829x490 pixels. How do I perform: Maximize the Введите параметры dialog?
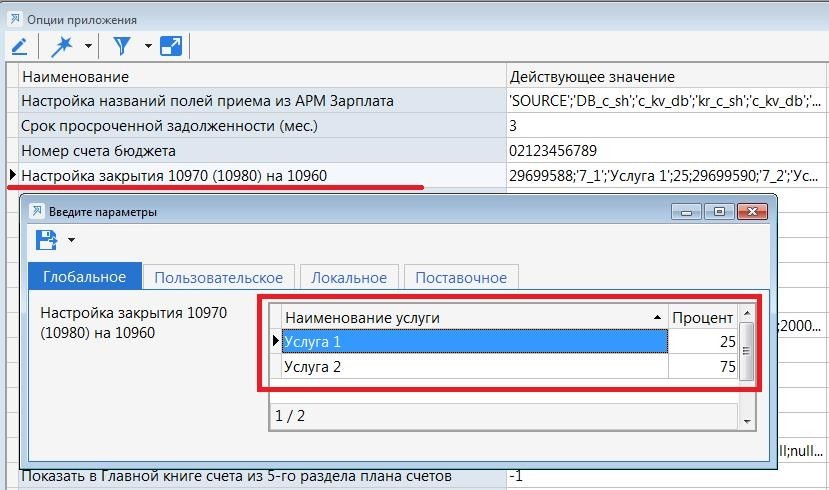coord(719,212)
